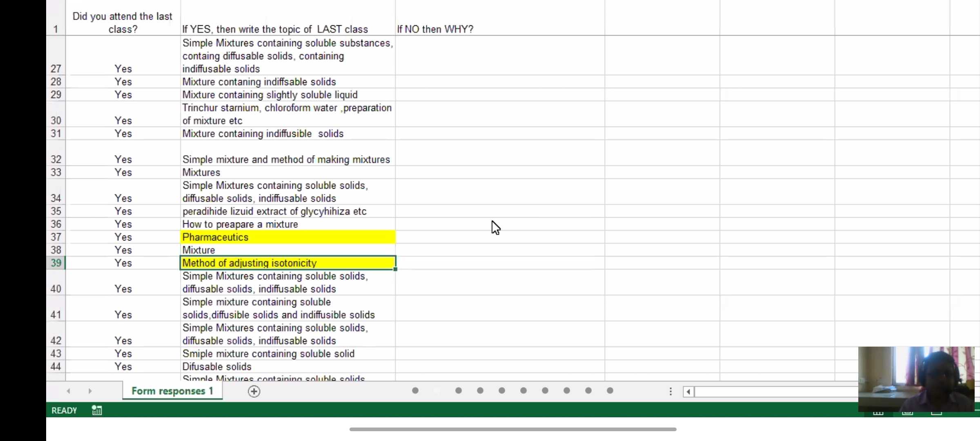Click the first page indicator dot
Screen dimensions: 980x441
[x=415, y=391]
